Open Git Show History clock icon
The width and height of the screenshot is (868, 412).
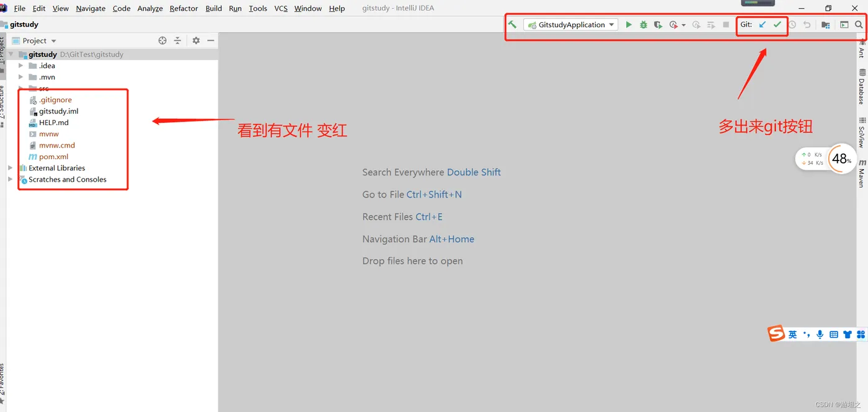click(792, 25)
